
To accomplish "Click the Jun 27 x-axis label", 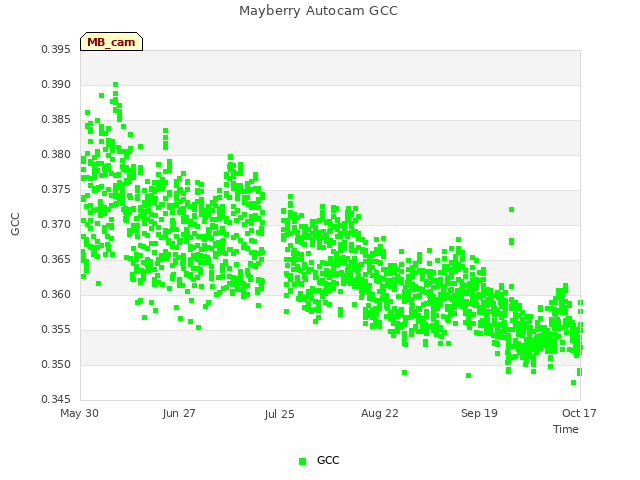I will pos(179,413).
